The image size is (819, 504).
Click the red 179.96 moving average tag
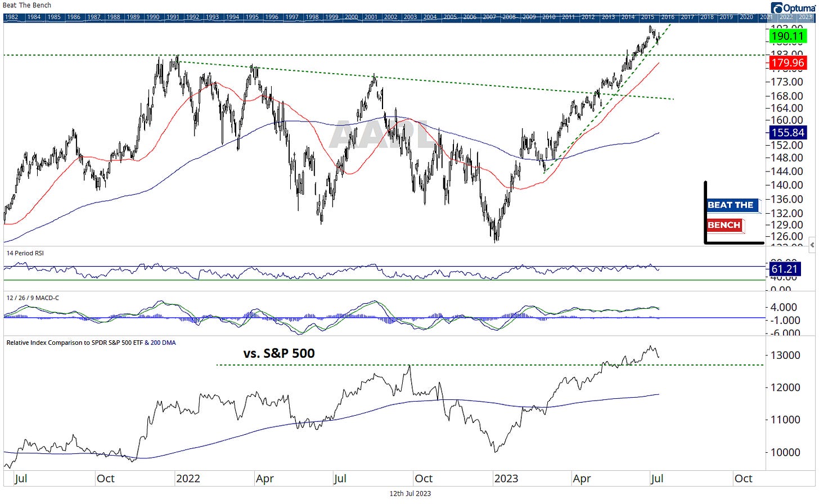point(787,62)
